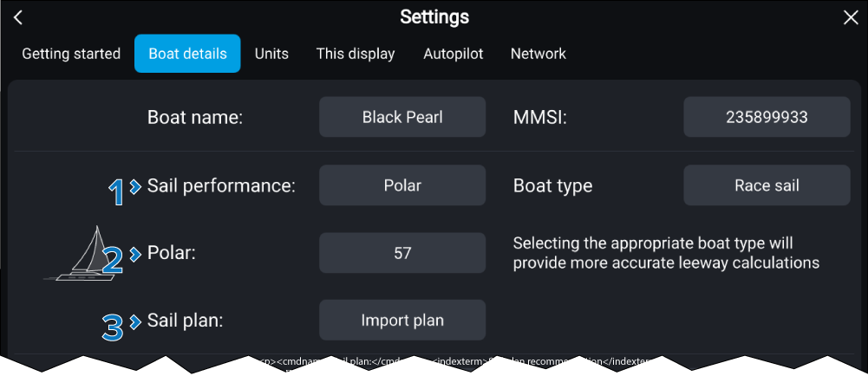Open the Polar value 57 selector
Viewport: 868px width, 376px height.
click(402, 253)
